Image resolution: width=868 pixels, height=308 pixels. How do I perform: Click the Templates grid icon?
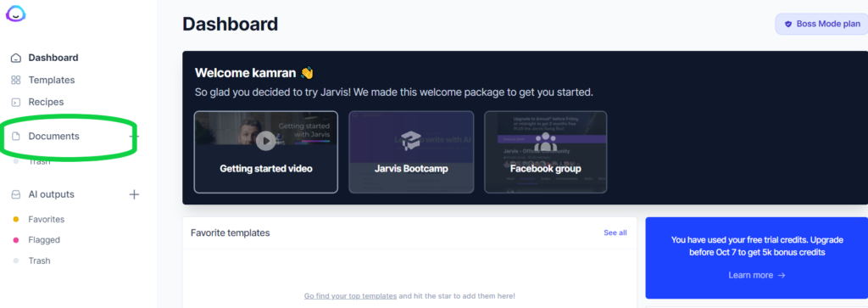point(16,80)
